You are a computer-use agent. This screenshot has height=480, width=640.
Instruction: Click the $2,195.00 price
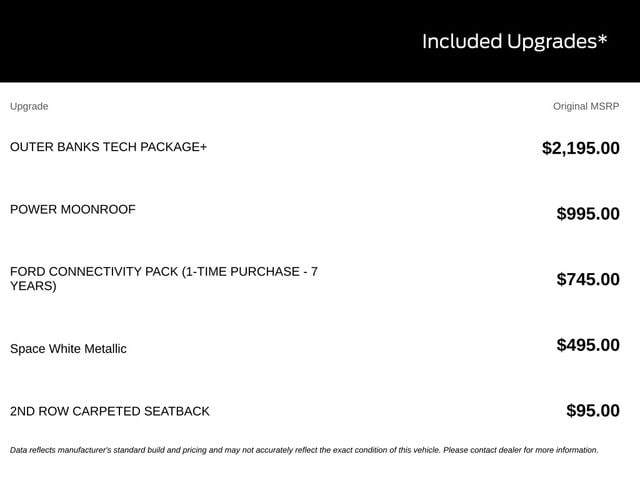click(581, 148)
